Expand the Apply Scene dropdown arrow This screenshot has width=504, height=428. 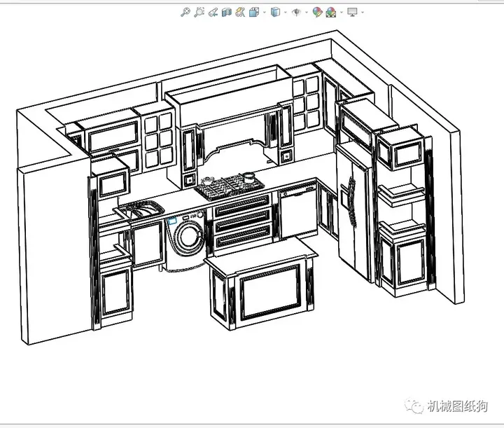[342, 13]
